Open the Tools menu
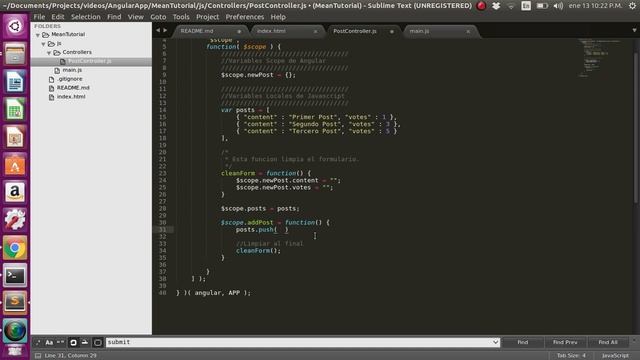640x360 pixels. (x=181, y=17)
